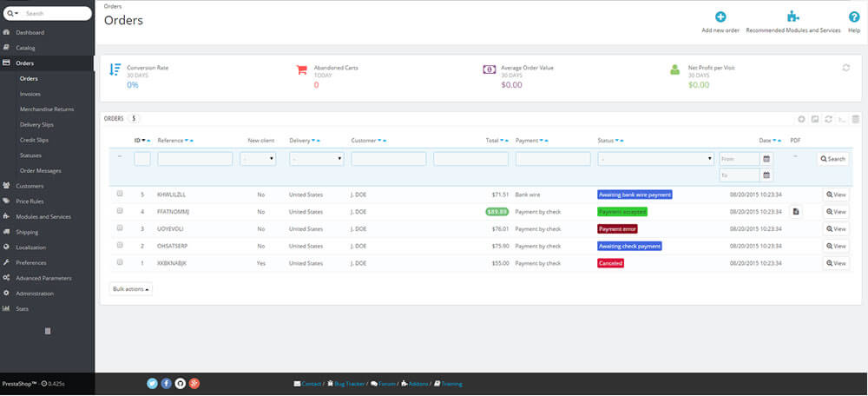Viewport: 868px width, 396px height.
Task: Open Recommended Modules and Services puzzle icon
Action: [x=792, y=17]
